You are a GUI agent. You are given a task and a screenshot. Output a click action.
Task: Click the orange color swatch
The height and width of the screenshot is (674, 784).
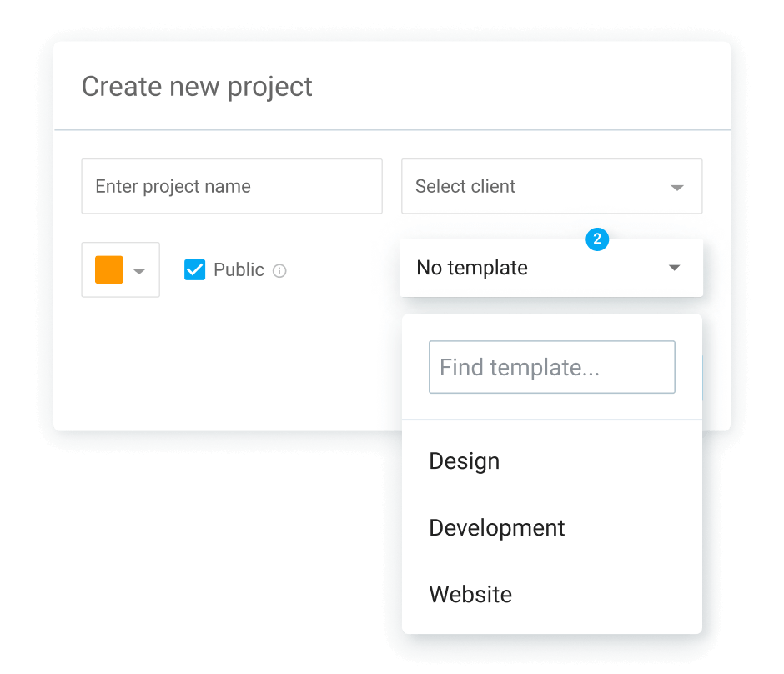pyautogui.click(x=109, y=269)
